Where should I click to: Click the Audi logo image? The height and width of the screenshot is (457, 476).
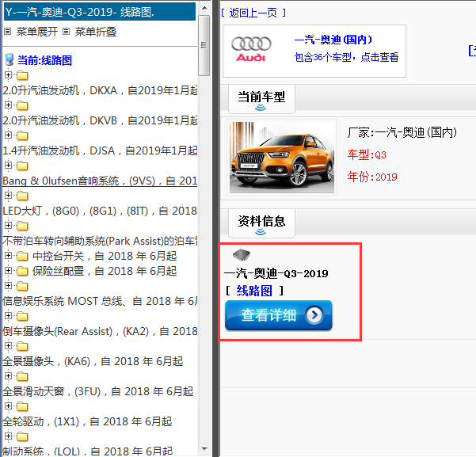[251, 49]
